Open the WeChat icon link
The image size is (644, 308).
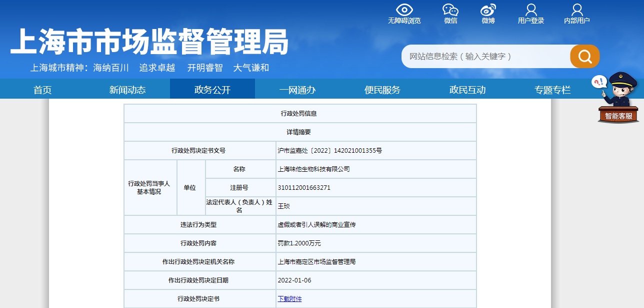click(450, 10)
